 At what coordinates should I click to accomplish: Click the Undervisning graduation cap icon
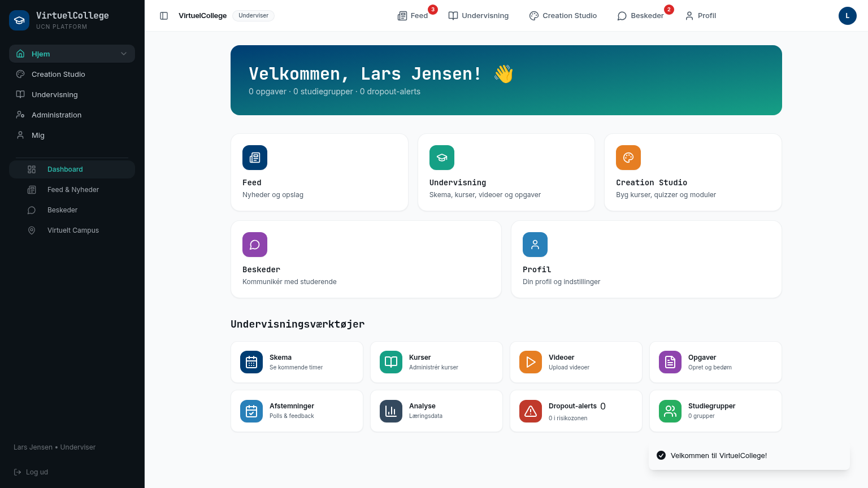[x=442, y=158]
